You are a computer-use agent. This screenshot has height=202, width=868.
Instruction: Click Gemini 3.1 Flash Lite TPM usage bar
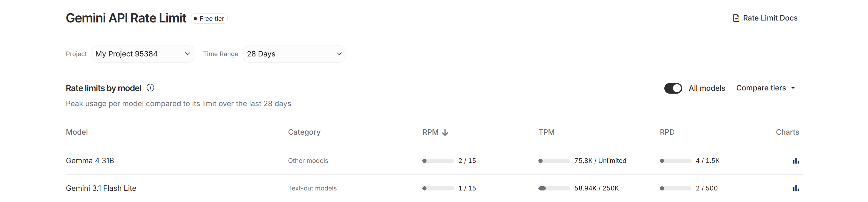(x=554, y=189)
